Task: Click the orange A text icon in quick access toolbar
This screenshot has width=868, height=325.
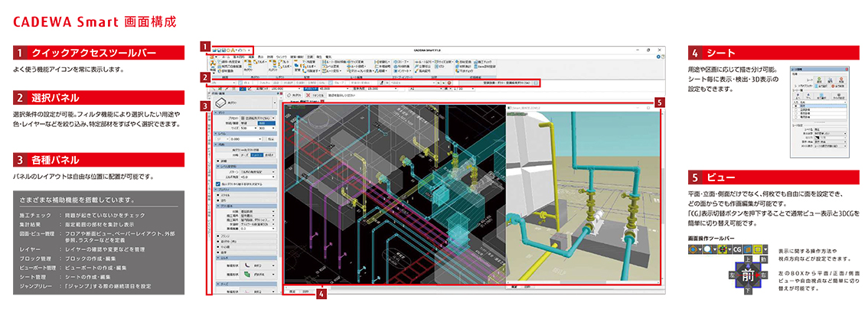Action: (233, 50)
